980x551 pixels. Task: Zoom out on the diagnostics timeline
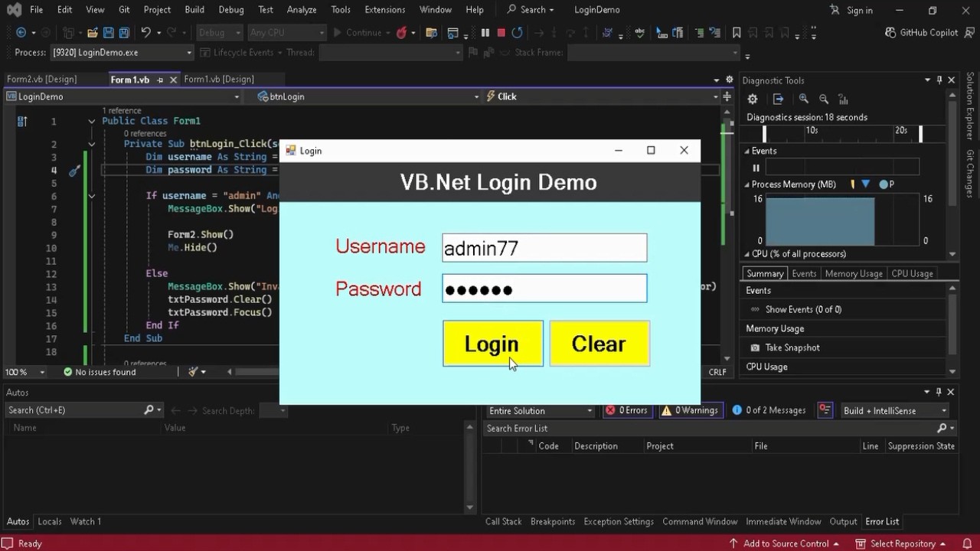pyautogui.click(x=824, y=99)
